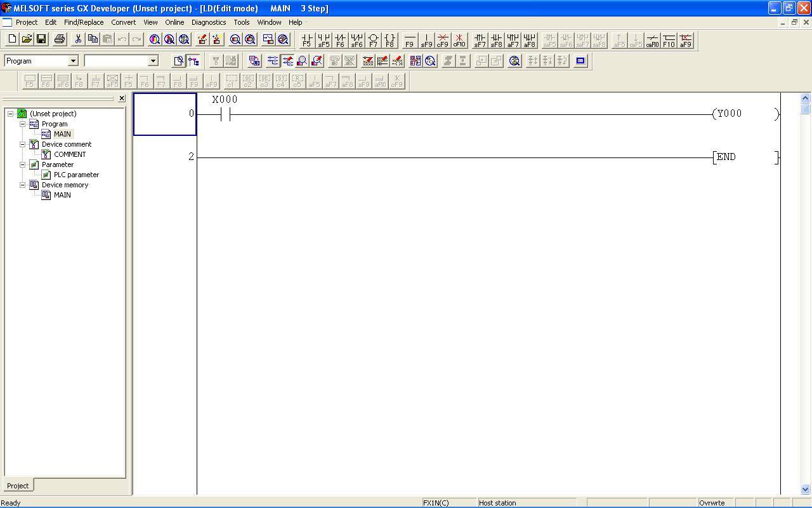Open the empty dropdown next to Program
Screen dimensions: 812x508
click(x=153, y=61)
